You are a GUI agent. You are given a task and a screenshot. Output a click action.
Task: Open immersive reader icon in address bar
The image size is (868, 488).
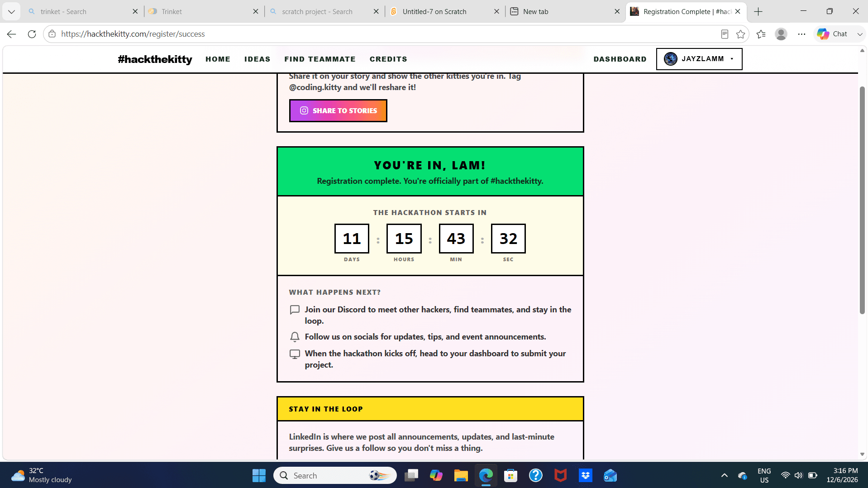click(725, 34)
